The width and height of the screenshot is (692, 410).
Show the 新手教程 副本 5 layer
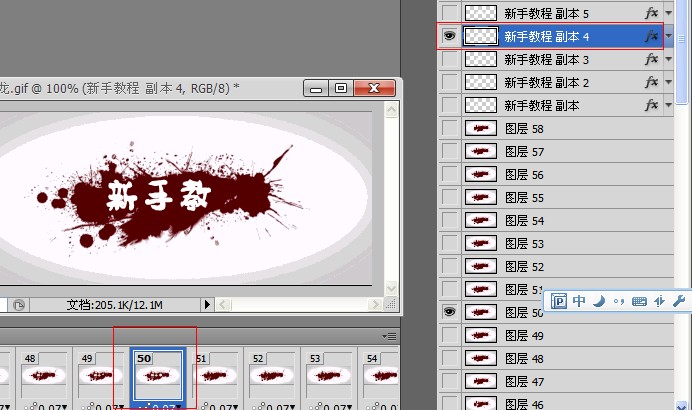450,13
